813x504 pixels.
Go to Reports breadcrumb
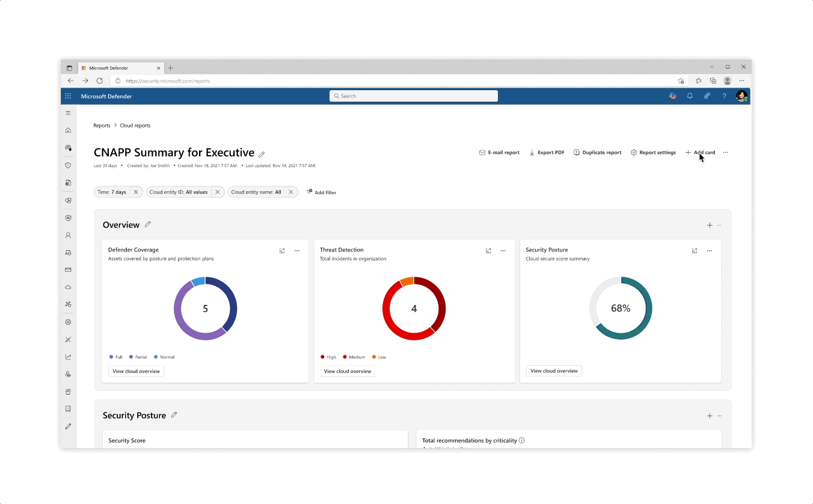pyautogui.click(x=102, y=126)
